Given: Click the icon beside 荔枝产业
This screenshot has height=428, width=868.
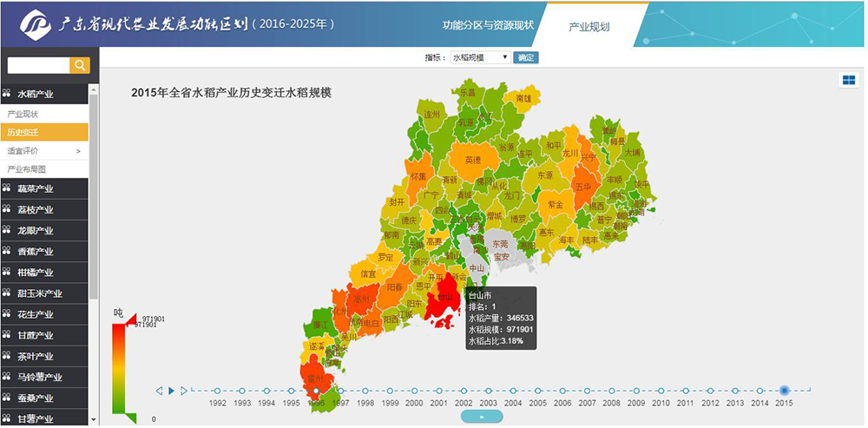Looking at the screenshot, I should point(7,210).
